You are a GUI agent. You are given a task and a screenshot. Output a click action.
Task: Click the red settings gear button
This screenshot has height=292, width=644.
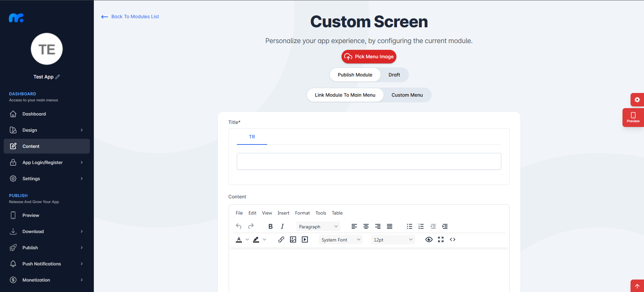637,100
